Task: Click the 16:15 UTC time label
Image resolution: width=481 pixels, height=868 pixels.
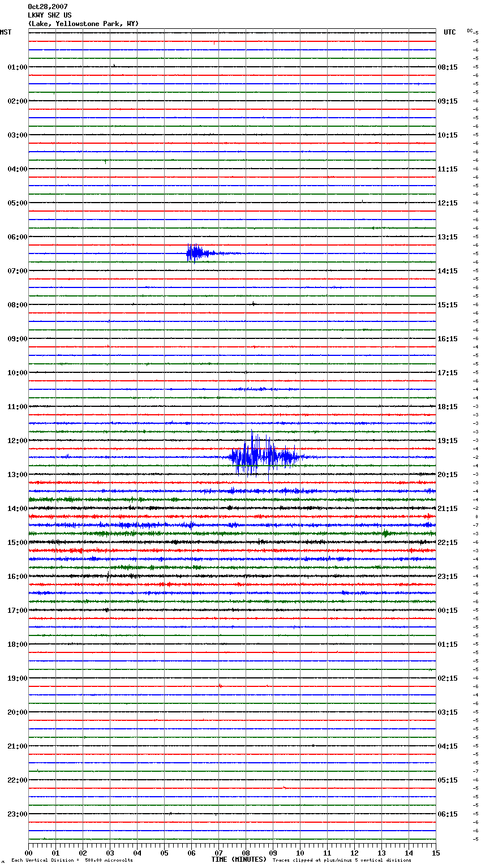Action: point(448,339)
